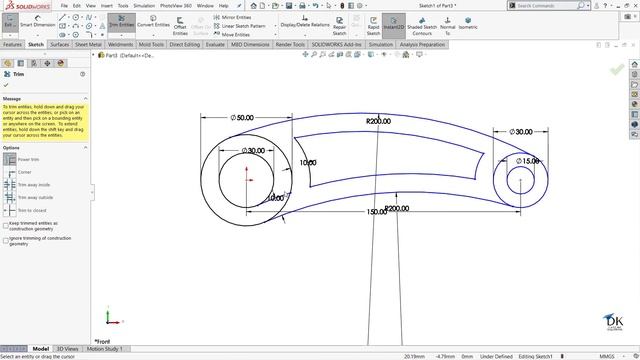Click Normal To view
Screen dimensions: 640x360
tap(448, 26)
